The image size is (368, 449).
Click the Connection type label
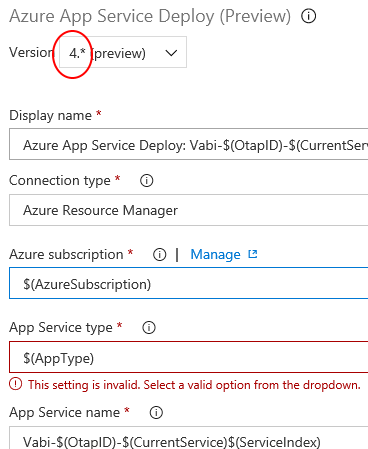pos(60,181)
